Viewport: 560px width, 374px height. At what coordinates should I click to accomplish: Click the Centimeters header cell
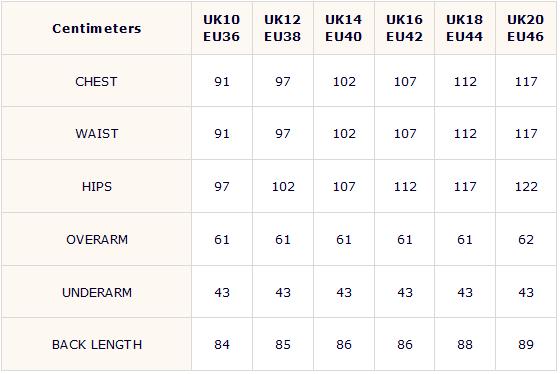coord(96,28)
